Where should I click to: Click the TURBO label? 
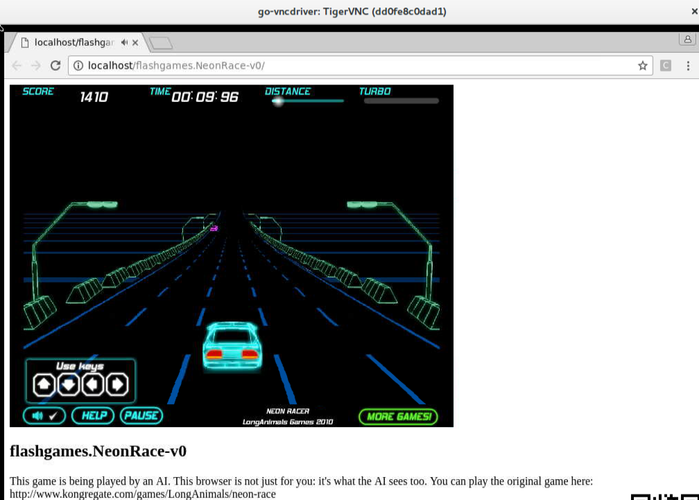coord(375,91)
